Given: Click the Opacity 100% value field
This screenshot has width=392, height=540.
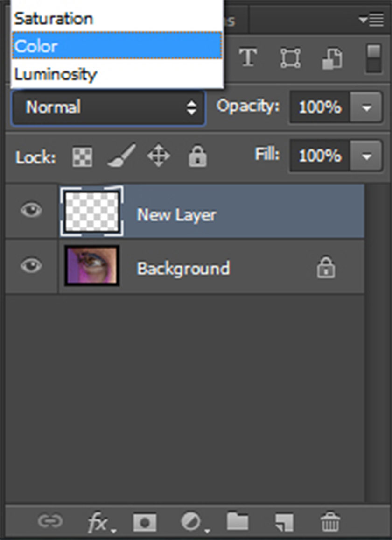Looking at the screenshot, I should tap(320, 108).
